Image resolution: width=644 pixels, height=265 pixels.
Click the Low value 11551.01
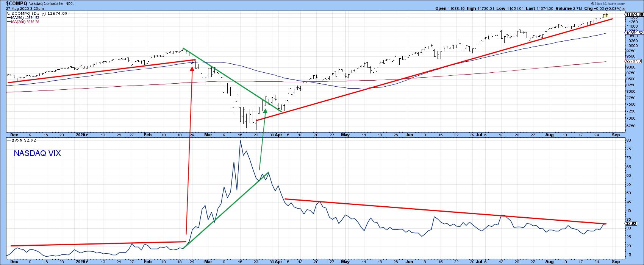[516, 8]
